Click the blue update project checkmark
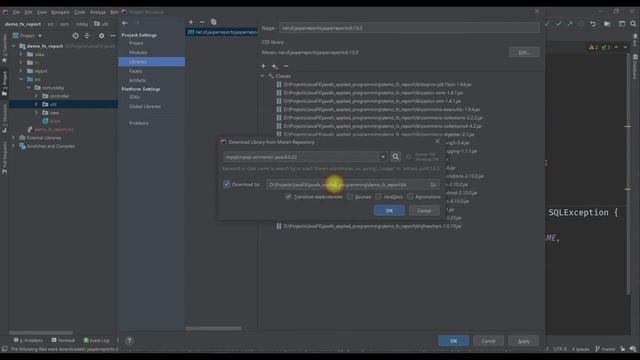The image size is (640, 360). click(547, 24)
